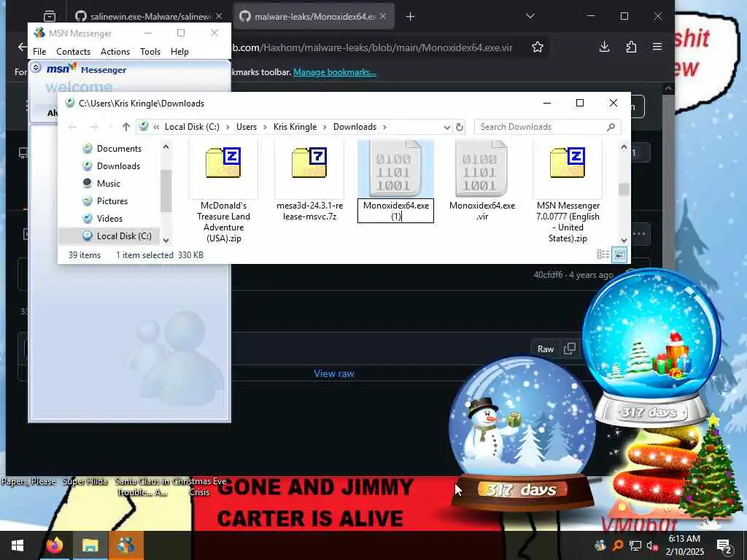Expand the chevron after Kris Kringle breadcrumb
The image size is (747, 560).
click(x=325, y=127)
